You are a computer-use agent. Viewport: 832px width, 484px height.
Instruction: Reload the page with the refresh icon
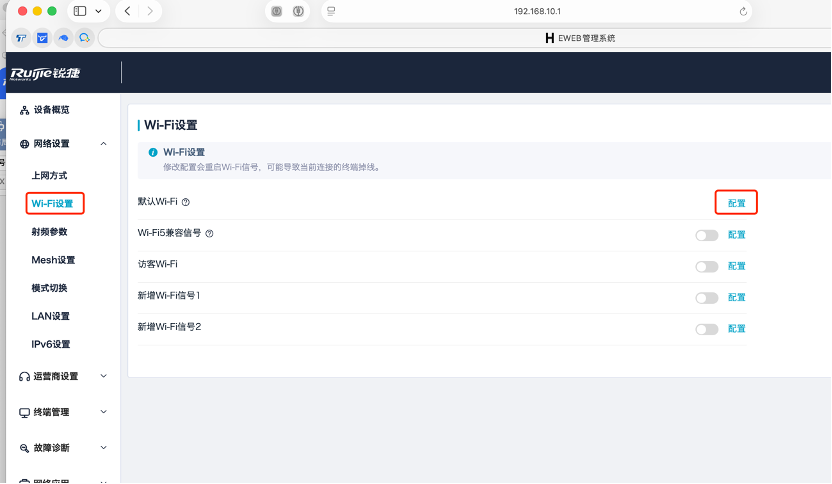pyautogui.click(x=743, y=11)
